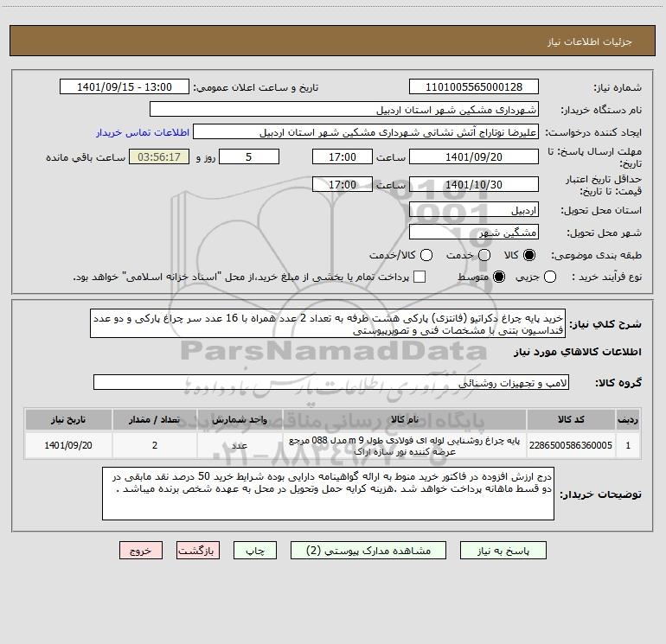This screenshot has width=666, height=644.
Task: Click the countdown timer 03:56:17
Action: [159, 157]
